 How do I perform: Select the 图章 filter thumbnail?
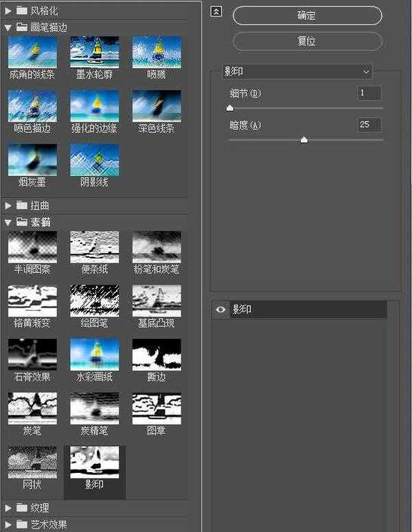(157, 408)
